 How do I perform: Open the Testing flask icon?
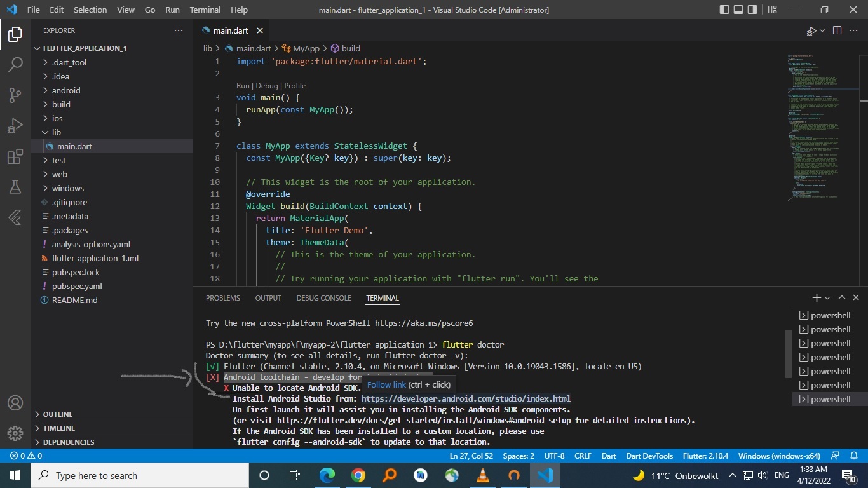coord(15,187)
